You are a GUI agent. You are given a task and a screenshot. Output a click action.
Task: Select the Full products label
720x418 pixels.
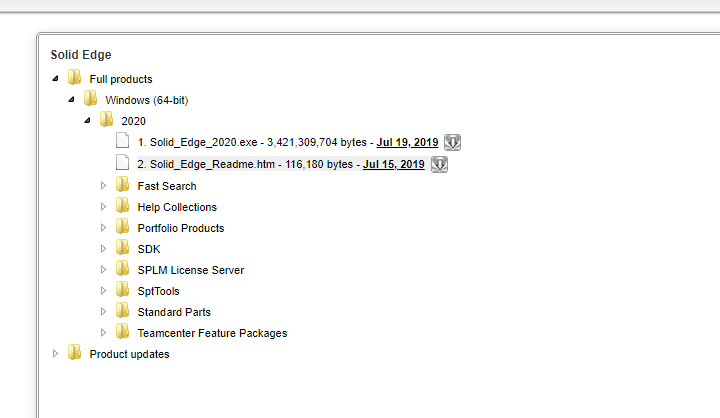(x=121, y=79)
